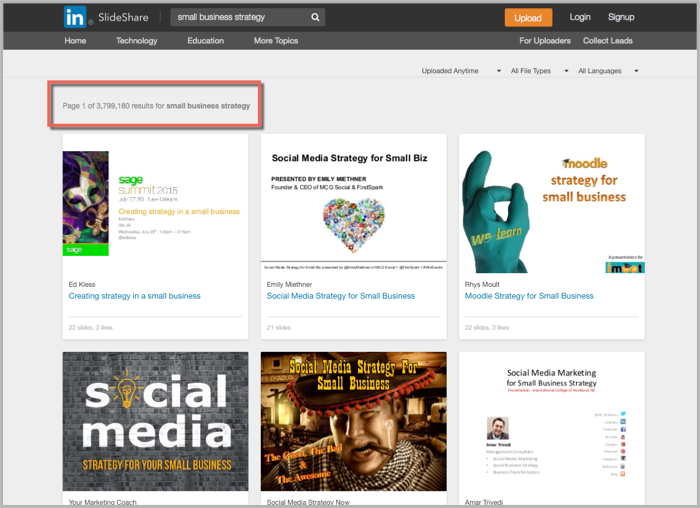Open the Login link
Viewport: 700px width, 508px height.
580,17
